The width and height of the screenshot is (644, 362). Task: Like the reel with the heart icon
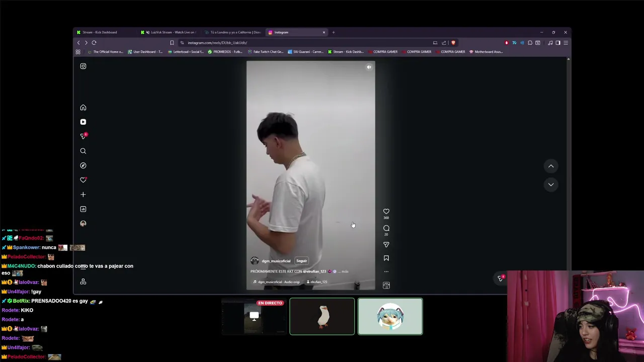click(386, 212)
